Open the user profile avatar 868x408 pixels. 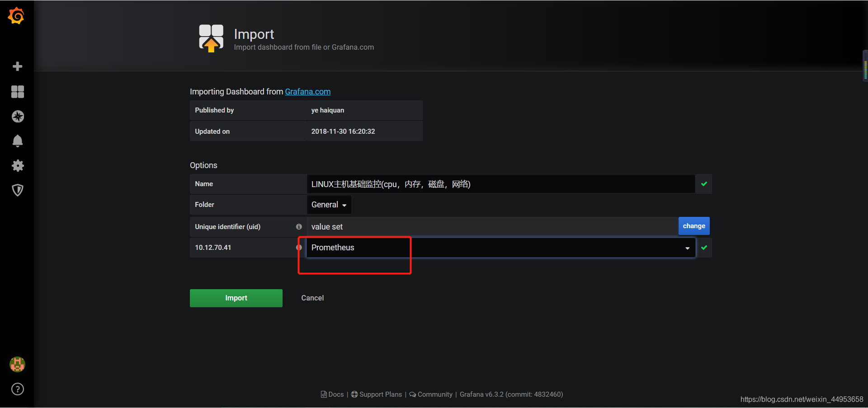[x=17, y=364]
